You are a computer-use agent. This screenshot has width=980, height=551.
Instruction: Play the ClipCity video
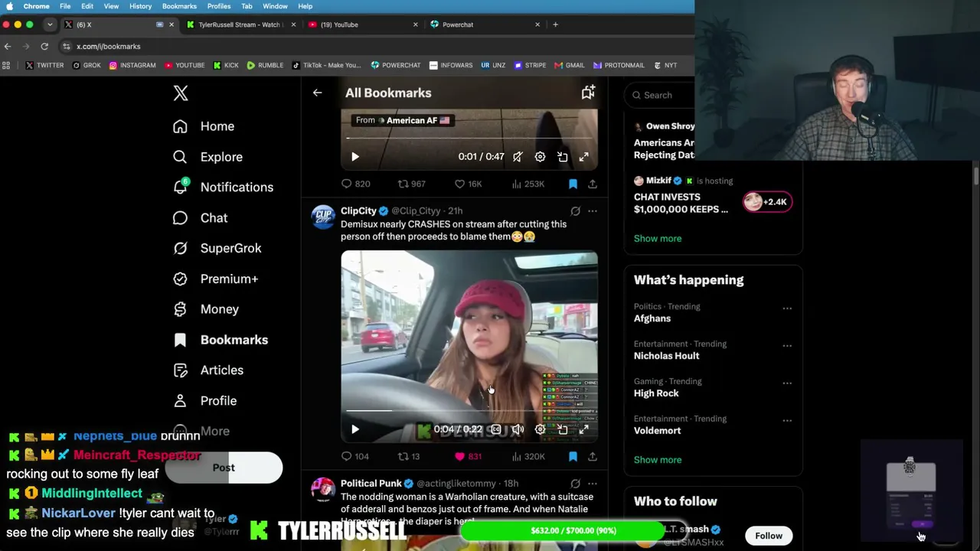[355, 429]
